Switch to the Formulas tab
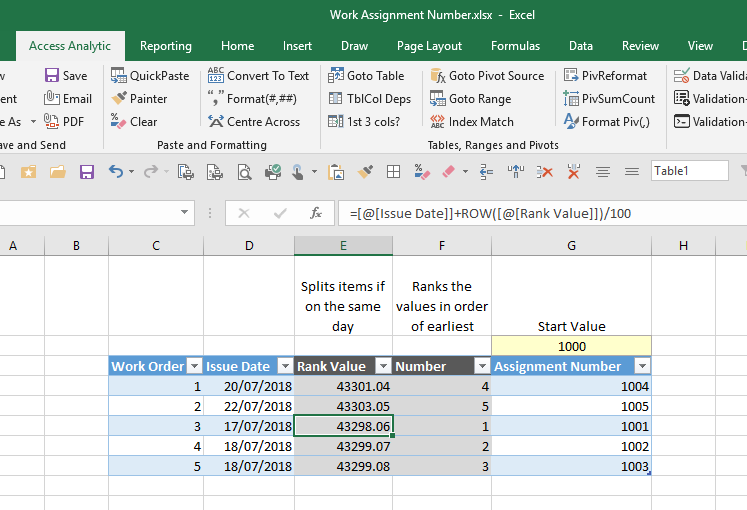The height and width of the screenshot is (510, 747). 515,46
